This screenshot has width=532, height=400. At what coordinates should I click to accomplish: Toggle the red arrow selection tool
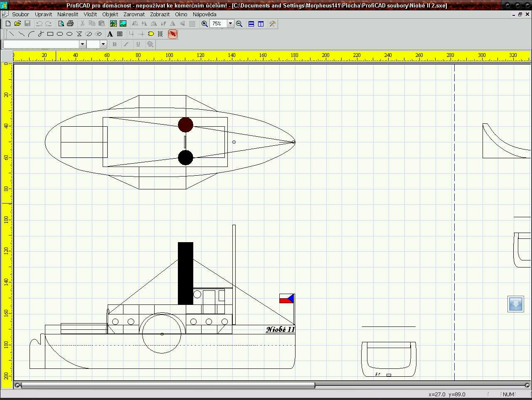[172, 34]
